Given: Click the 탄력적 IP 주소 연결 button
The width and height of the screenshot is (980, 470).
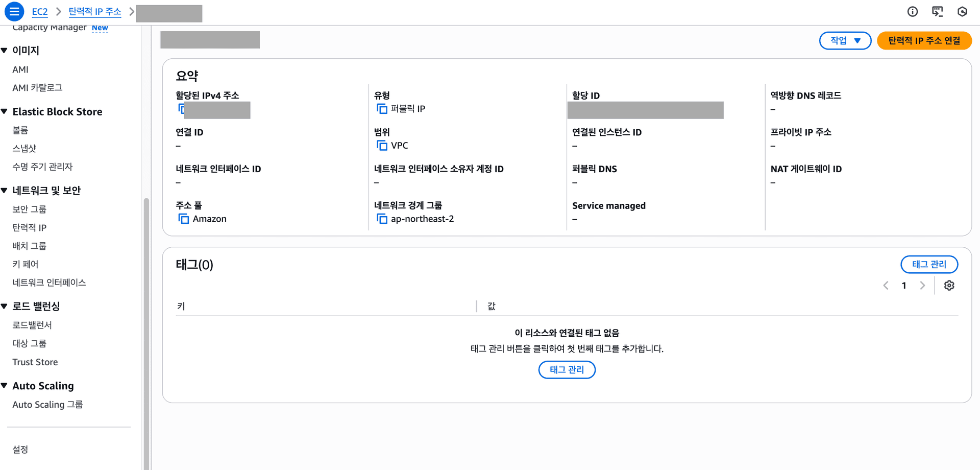Looking at the screenshot, I should click(924, 40).
